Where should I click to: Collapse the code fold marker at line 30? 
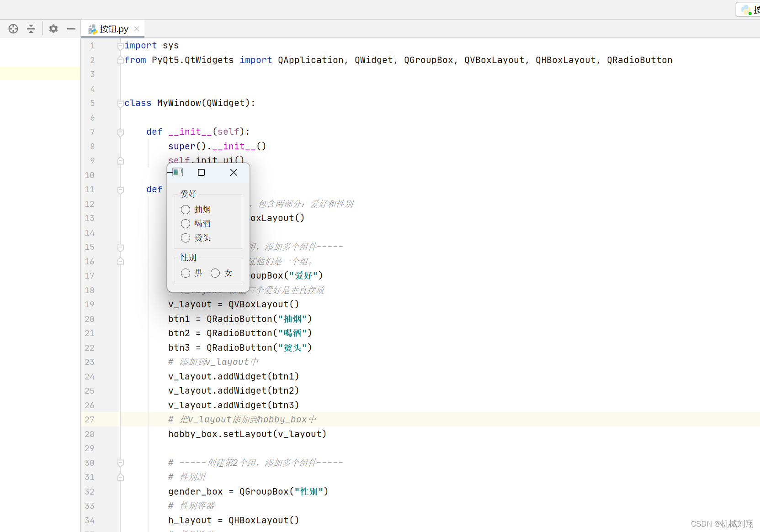[121, 463]
